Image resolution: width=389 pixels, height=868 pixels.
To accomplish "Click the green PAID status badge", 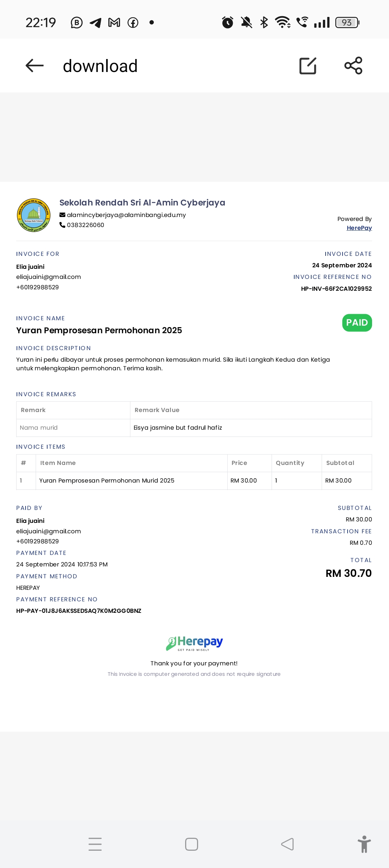I will pyautogui.click(x=357, y=323).
